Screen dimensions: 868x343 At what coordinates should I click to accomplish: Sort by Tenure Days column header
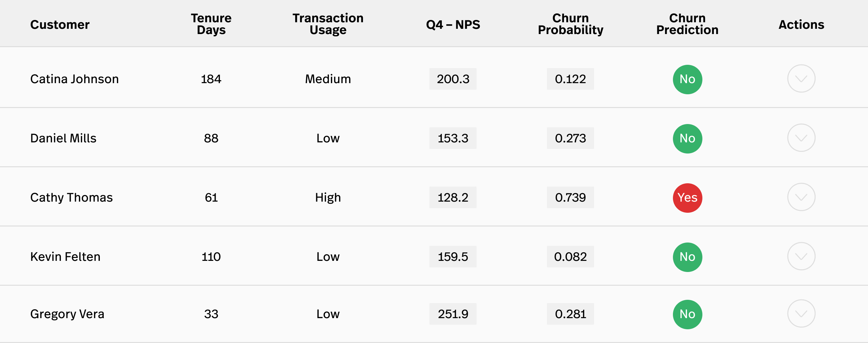pos(211,24)
